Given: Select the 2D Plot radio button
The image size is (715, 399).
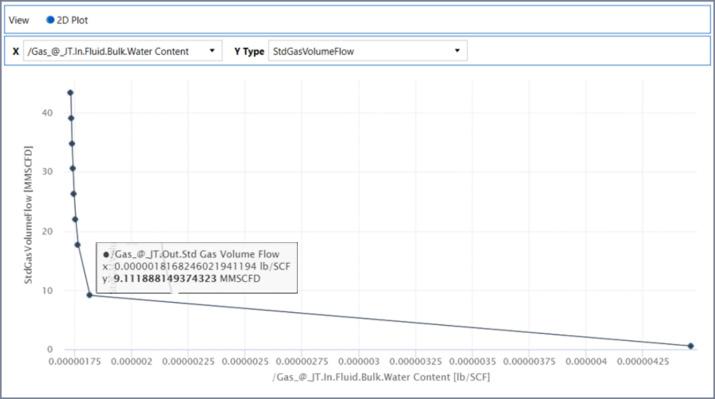Looking at the screenshot, I should [51, 20].
